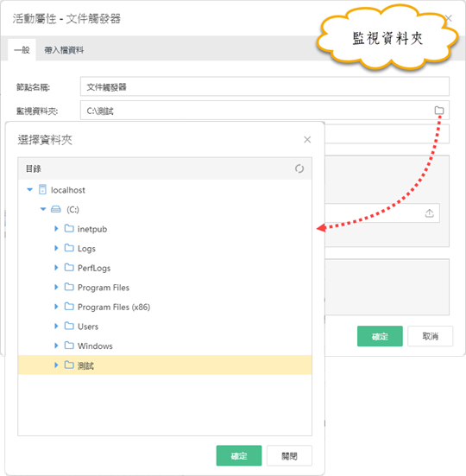Image resolution: width=466 pixels, height=476 pixels.
Task: Select the inetpub folder icon
Action: point(69,228)
